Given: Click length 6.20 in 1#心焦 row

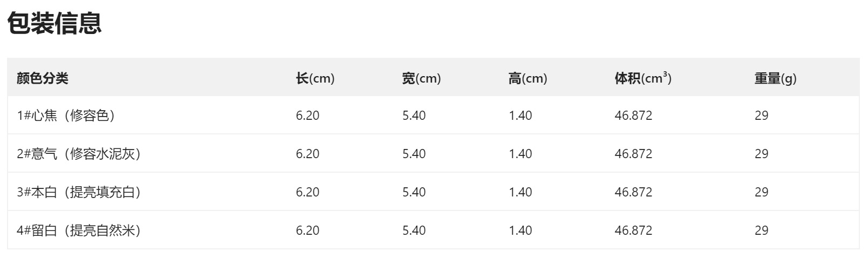Looking at the screenshot, I should click(308, 116).
